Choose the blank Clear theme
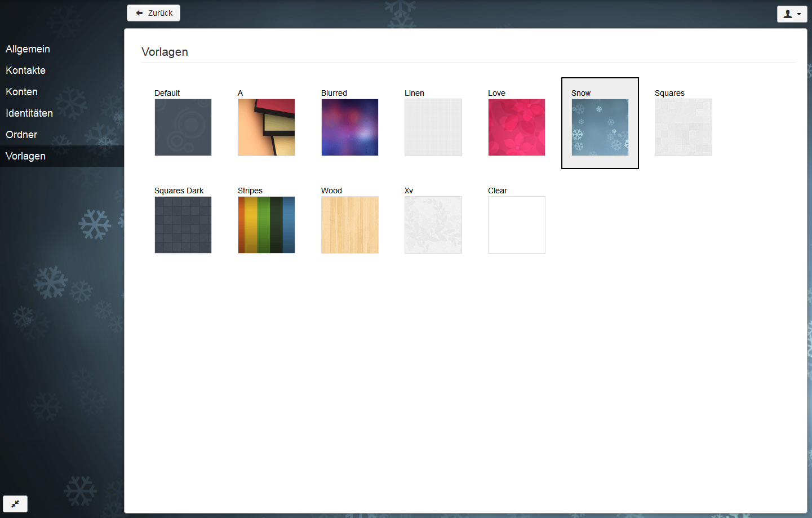 517,225
